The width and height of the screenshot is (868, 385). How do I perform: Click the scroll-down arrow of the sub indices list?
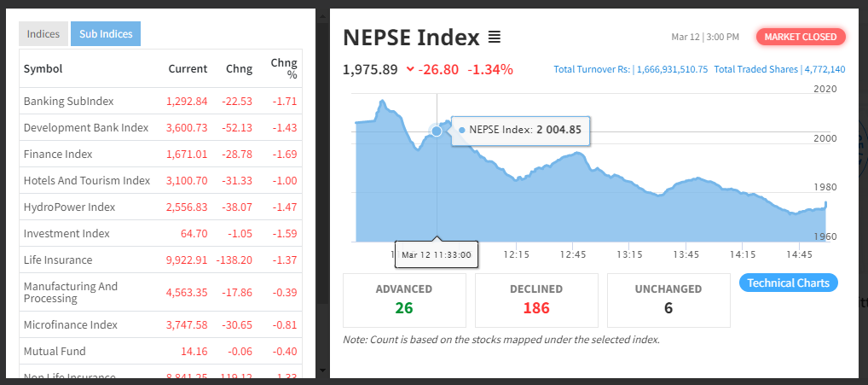coord(321,370)
